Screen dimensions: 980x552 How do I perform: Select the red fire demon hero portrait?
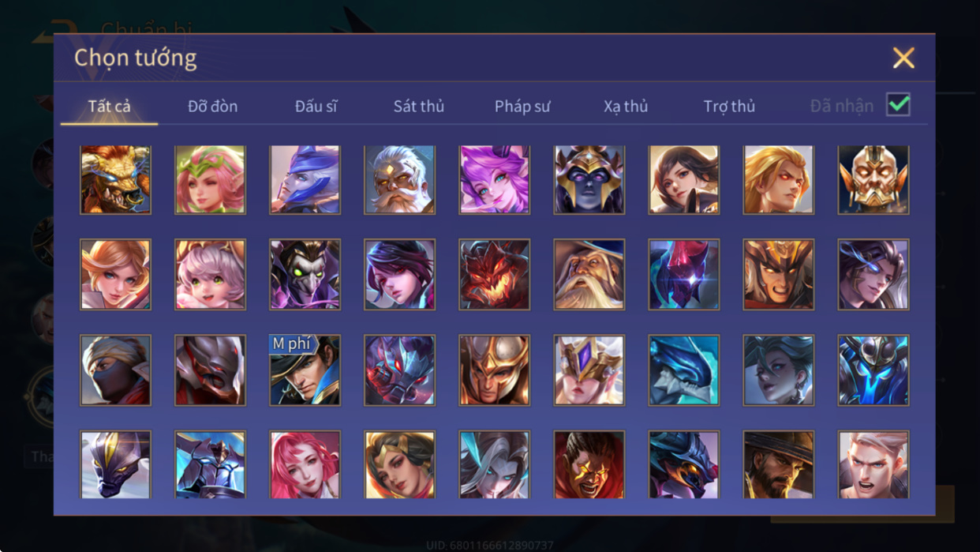coord(494,274)
